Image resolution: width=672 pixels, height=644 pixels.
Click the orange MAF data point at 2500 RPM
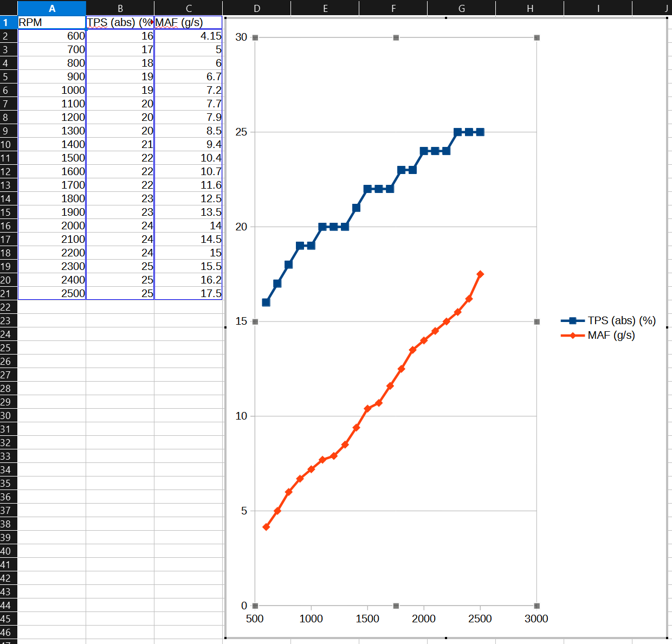[480, 274]
